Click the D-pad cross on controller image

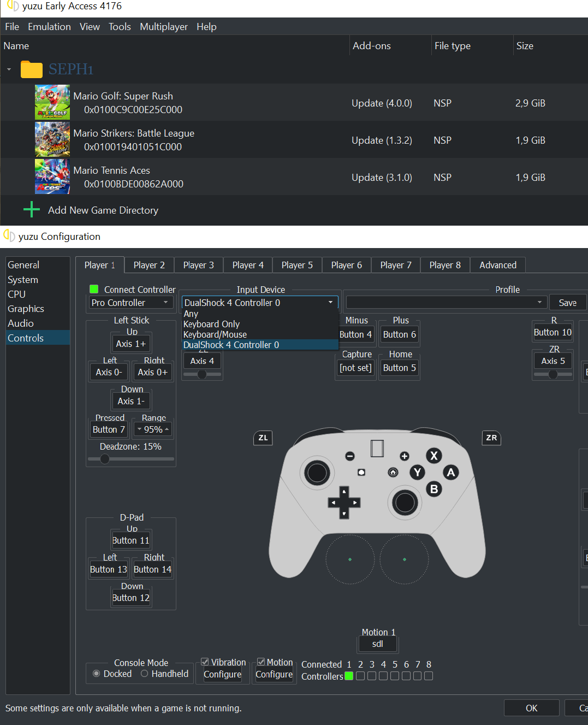coord(344,503)
